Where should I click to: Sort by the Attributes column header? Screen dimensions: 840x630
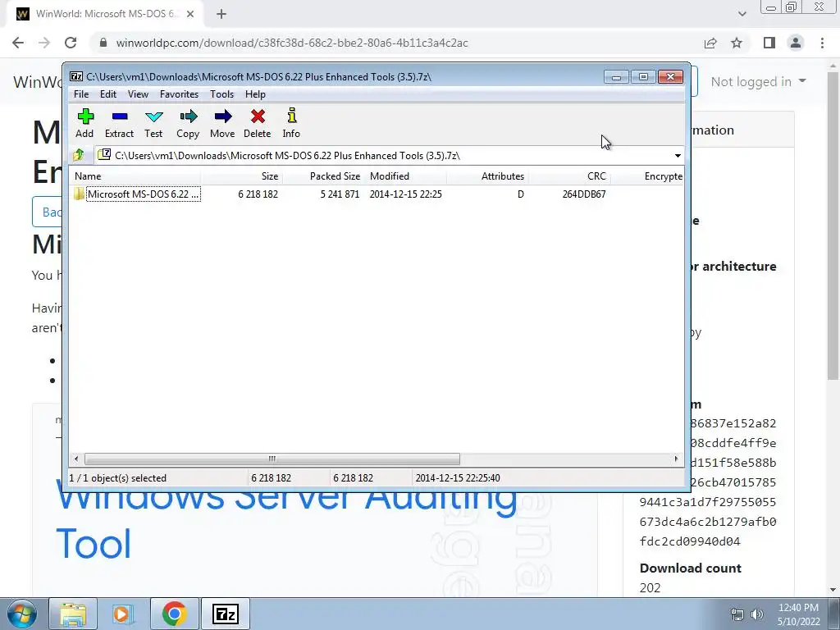coord(487,176)
